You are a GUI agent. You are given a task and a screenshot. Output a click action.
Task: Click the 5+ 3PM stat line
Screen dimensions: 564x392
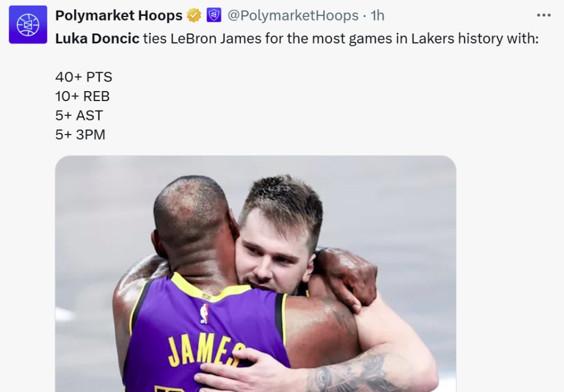[x=80, y=135]
